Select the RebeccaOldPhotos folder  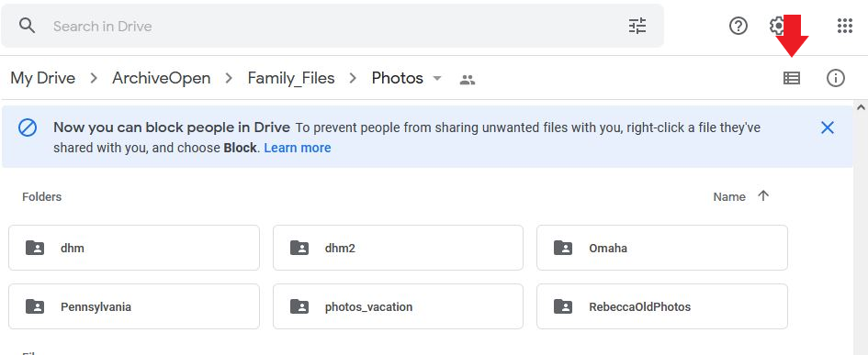coord(662,306)
